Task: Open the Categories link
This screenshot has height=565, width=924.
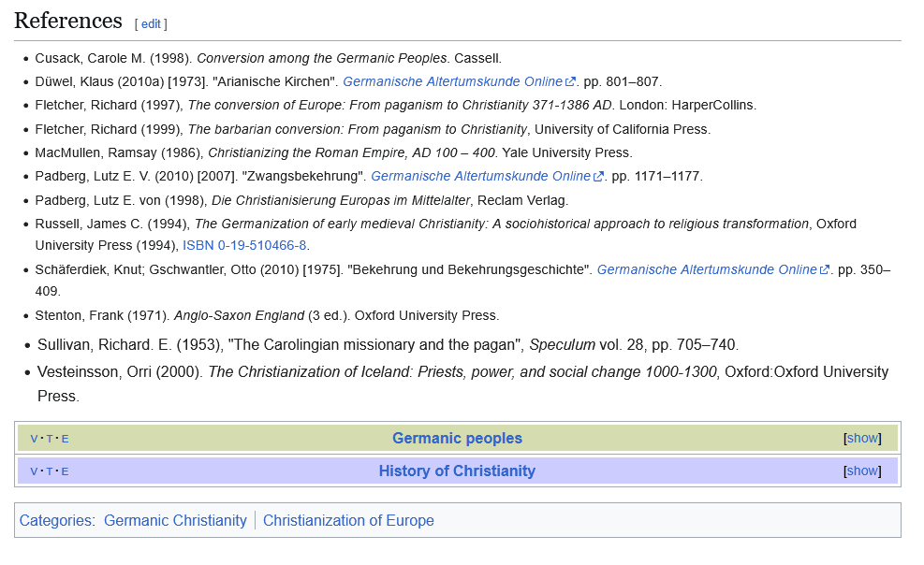Action: tap(56, 521)
